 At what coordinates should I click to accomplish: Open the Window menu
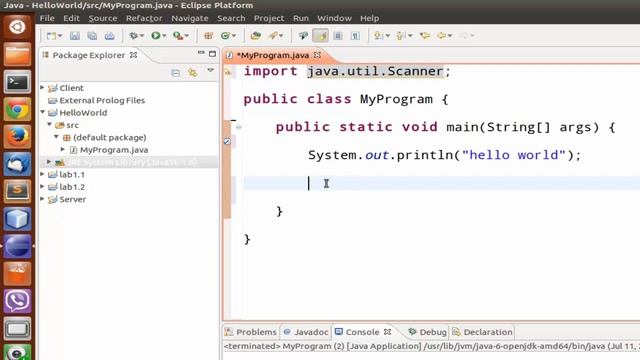tap(334, 18)
